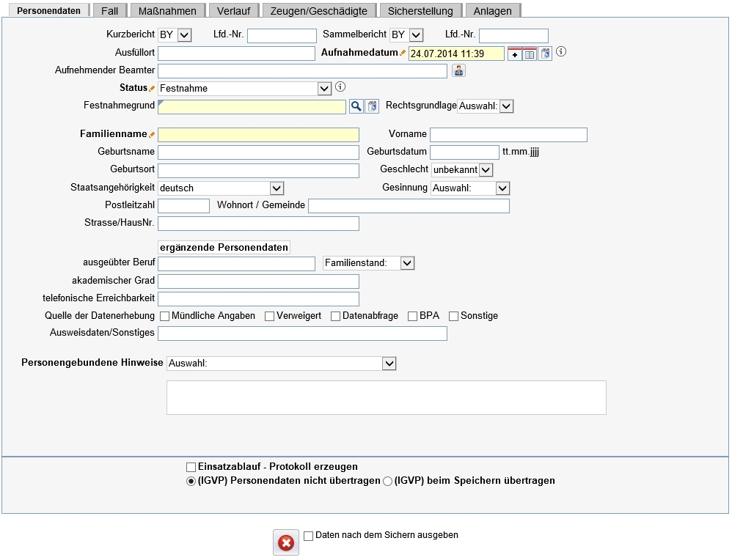
Task: Switch to the Anlagen tab
Action: (492, 11)
